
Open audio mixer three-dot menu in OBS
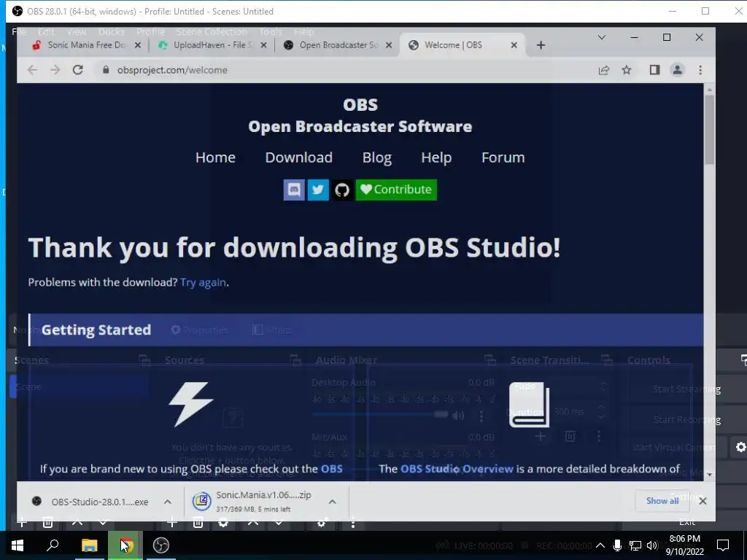[352, 522]
